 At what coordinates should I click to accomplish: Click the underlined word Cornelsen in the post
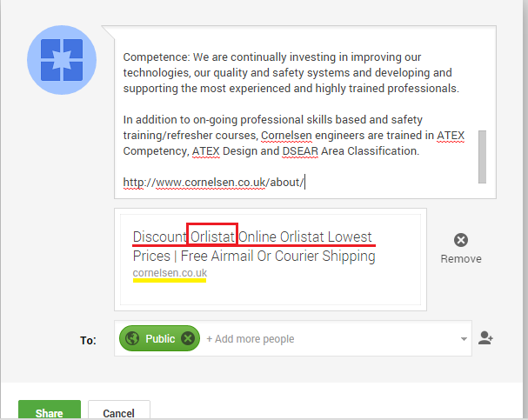tap(286, 136)
